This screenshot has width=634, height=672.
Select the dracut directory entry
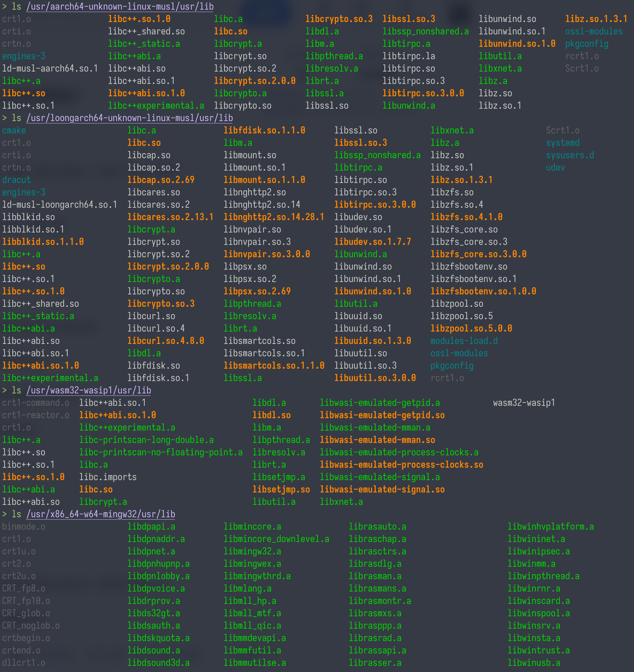coord(16,180)
